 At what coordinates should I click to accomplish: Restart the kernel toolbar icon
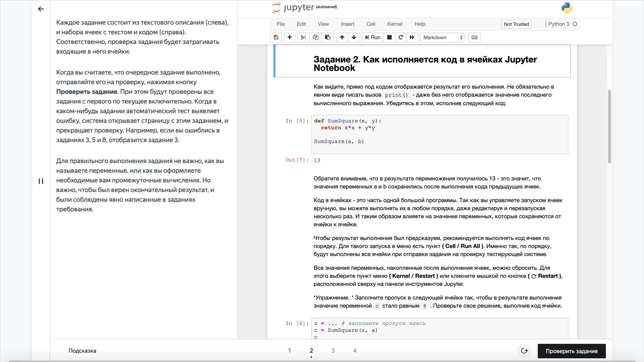[400, 38]
